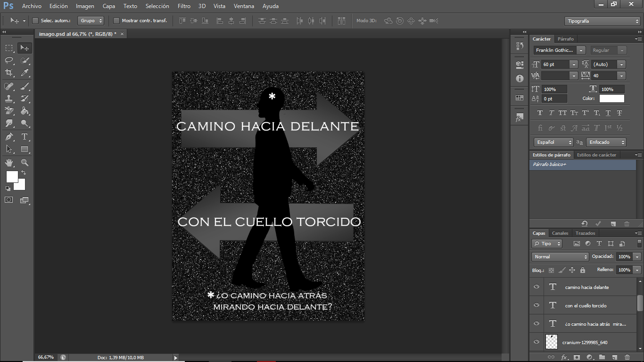Select the Eyedropper tool
The height and width of the screenshot is (362, 644).
click(x=25, y=73)
